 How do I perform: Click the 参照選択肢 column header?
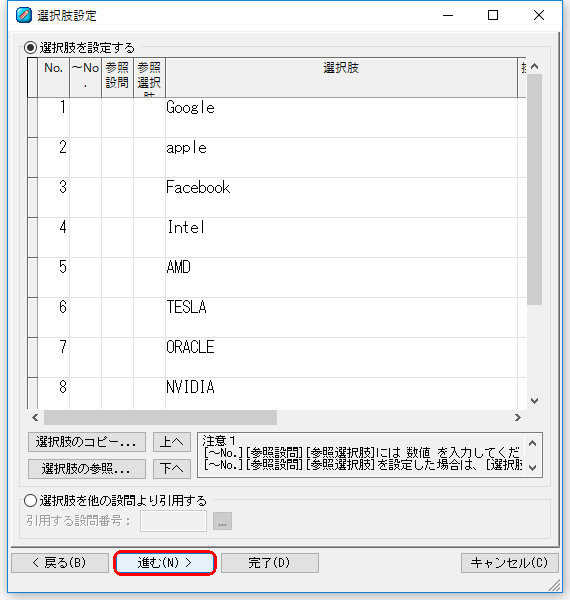click(x=150, y=78)
